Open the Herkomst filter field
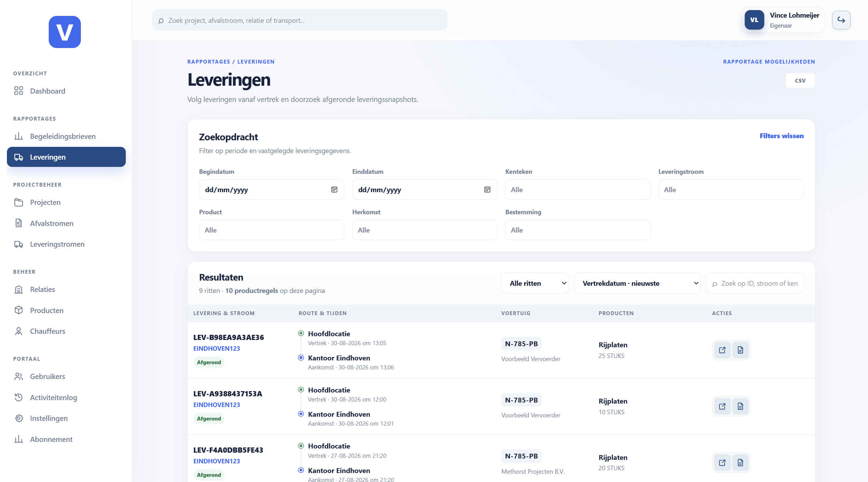The image size is (868, 482). pyautogui.click(x=425, y=230)
